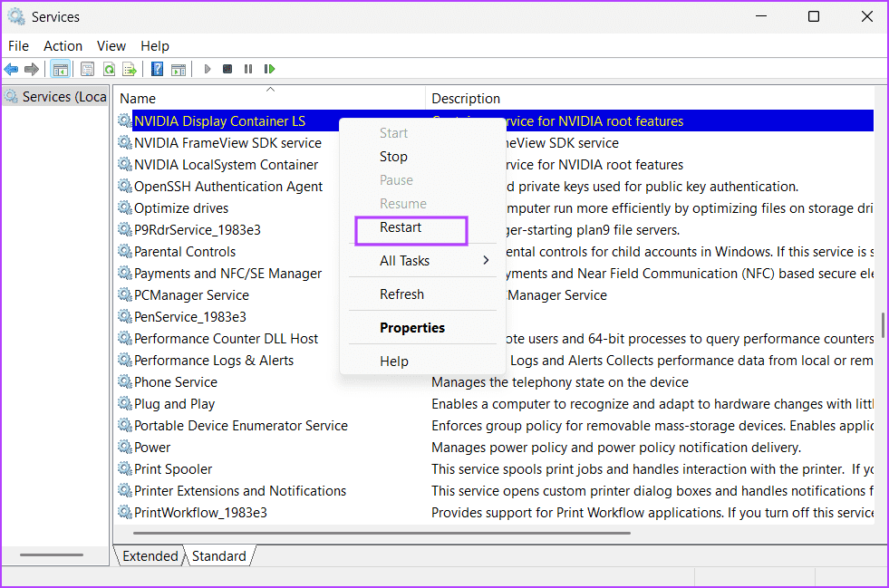Select the Print Spooler service
This screenshot has width=889, height=588.
(173, 469)
